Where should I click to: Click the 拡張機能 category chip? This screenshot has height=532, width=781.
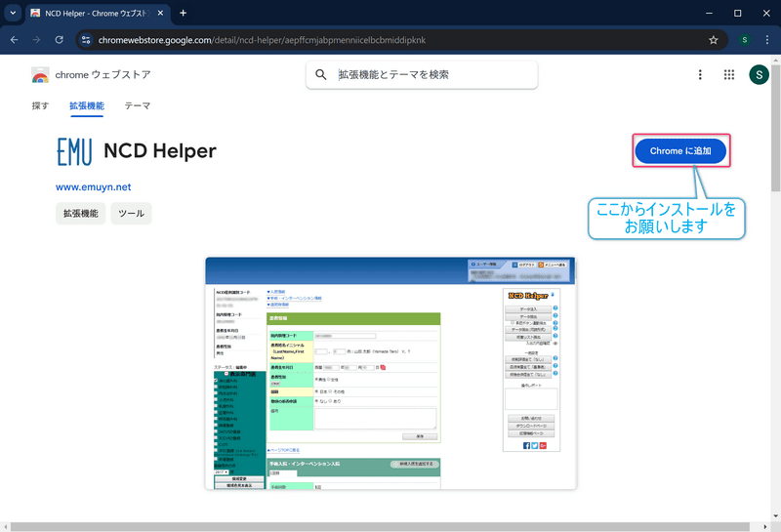coord(81,213)
